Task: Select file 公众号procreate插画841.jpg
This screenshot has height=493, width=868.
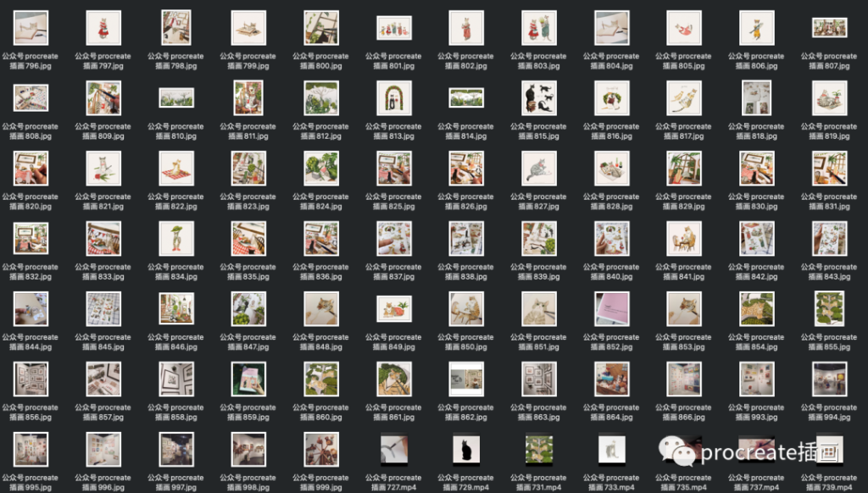Action: 684,238
